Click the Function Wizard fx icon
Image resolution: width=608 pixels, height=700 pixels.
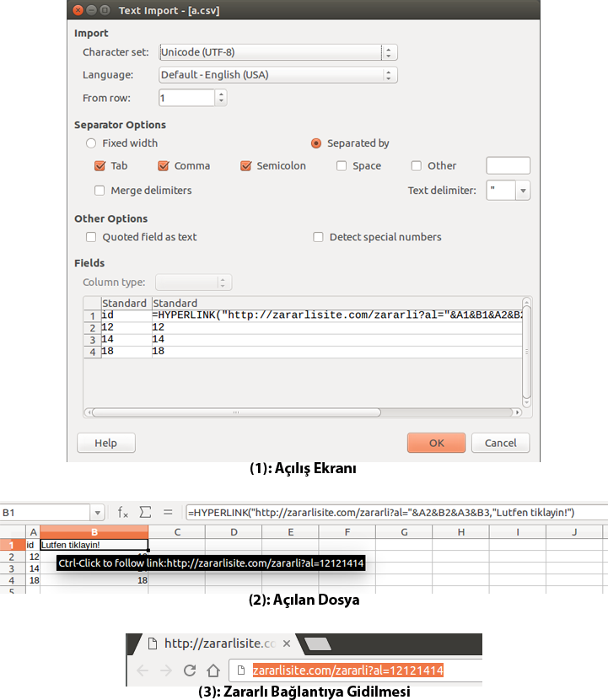pyautogui.click(x=123, y=512)
